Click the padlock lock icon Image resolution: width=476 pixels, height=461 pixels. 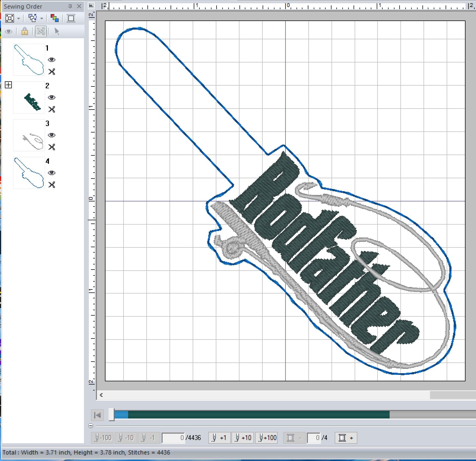pos(25,32)
